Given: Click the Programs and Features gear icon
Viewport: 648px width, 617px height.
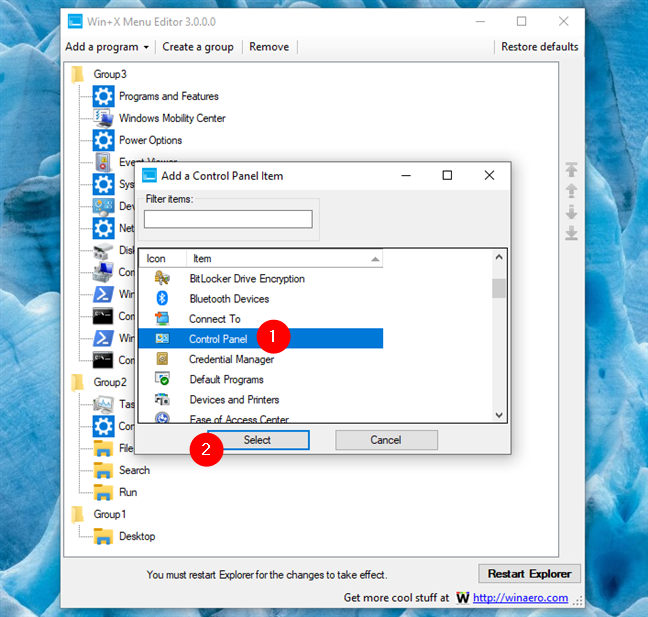Looking at the screenshot, I should [x=103, y=96].
